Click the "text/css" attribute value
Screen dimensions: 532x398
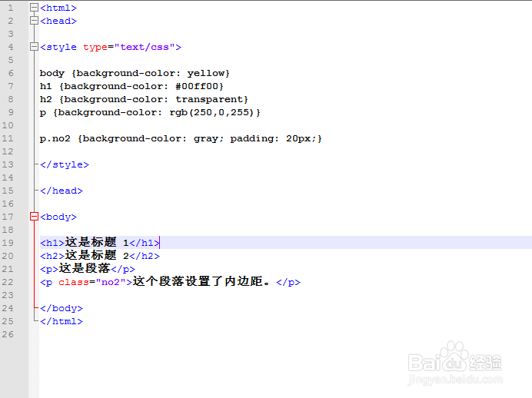(145, 47)
